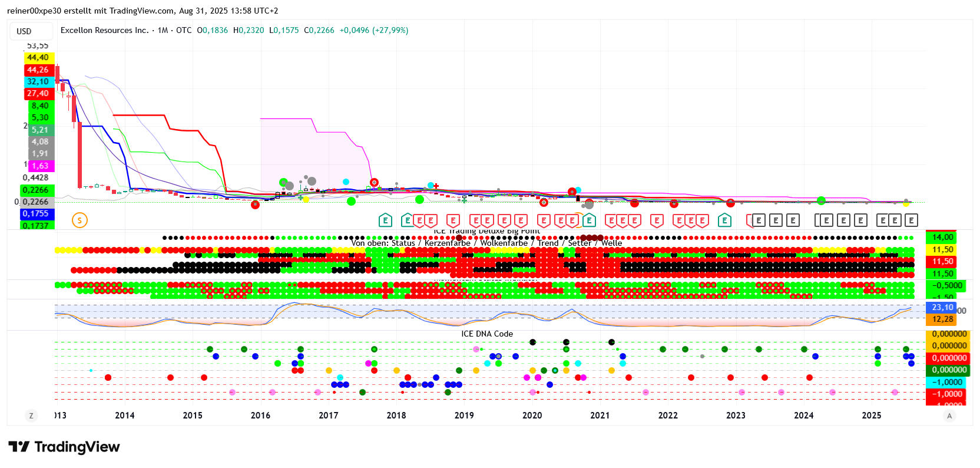The image size is (980, 468).
Task: Click the large green dot near 2024
Action: click(821, 201)
